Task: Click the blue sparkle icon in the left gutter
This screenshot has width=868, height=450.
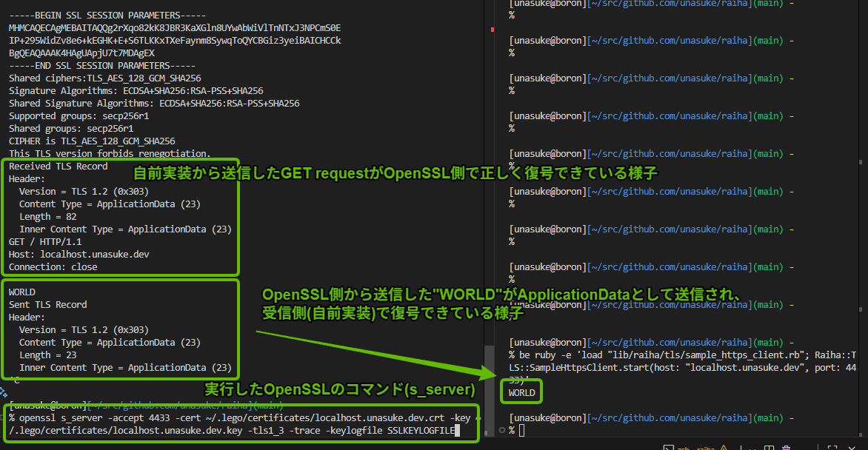Action: [x=3, y=392]
